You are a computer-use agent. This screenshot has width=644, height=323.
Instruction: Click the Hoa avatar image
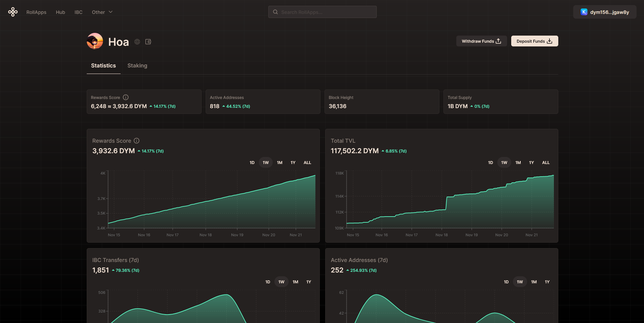(95, 41)
